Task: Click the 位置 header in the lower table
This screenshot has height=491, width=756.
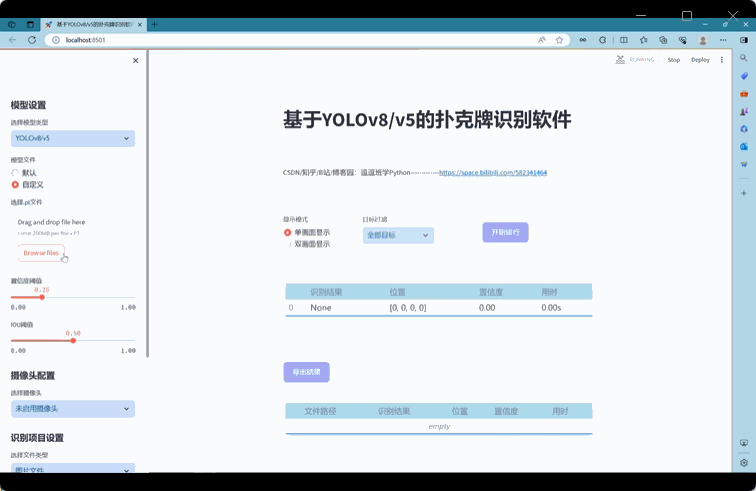Action: point(459,411)
